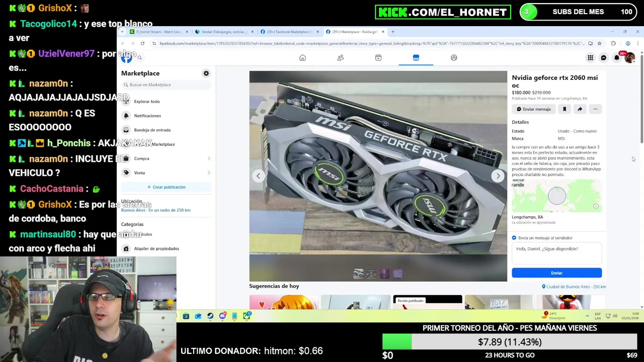Show next listing photo arrow

tap(498, 176)
